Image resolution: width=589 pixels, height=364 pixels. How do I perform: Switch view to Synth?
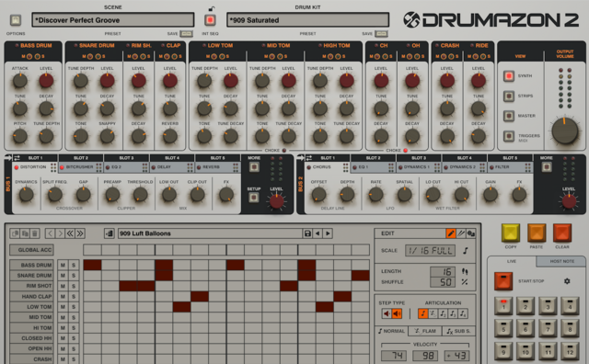coord(509,75)
